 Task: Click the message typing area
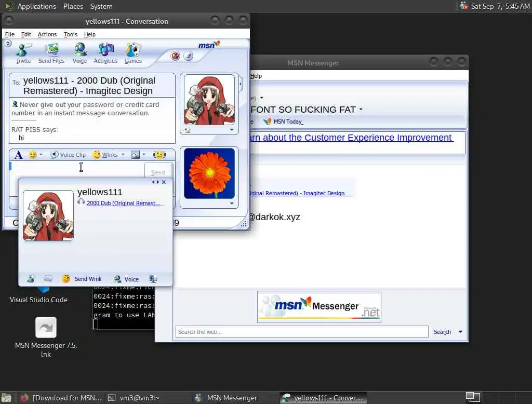[77, 170]
